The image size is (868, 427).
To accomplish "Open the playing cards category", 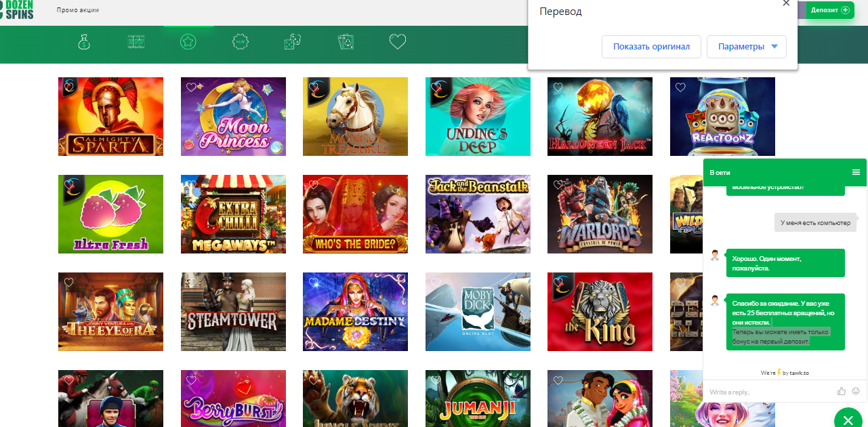I will (x=346, y=43).
